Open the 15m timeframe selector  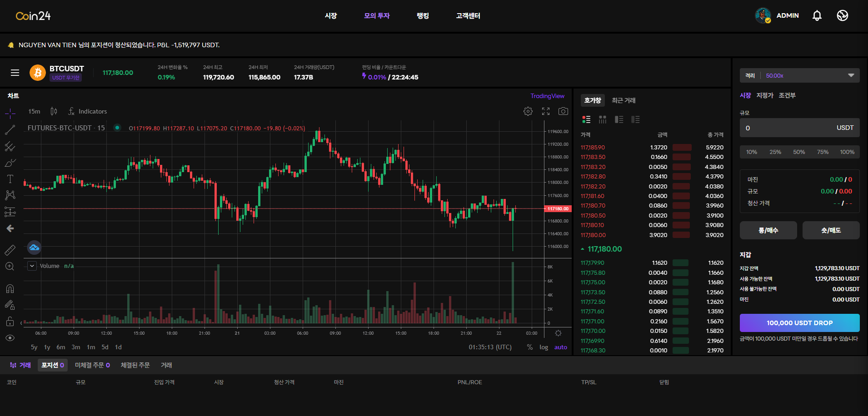point(34,111)
